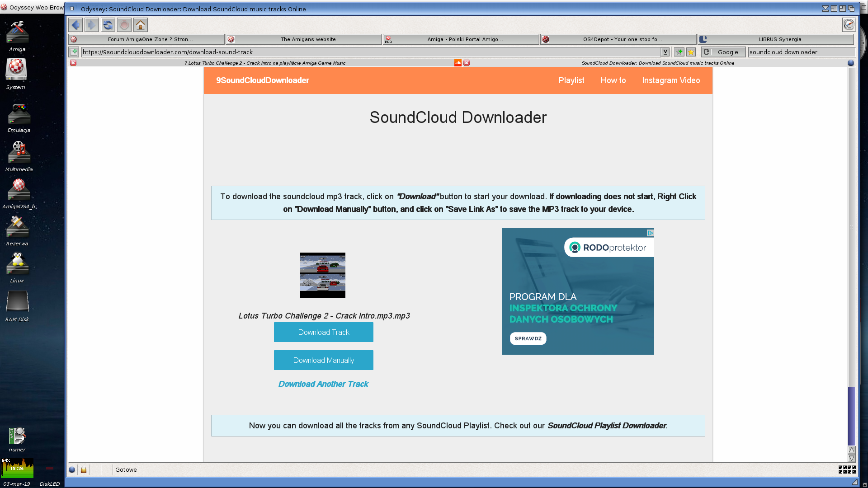Close the SoundCloud Downloader tab
This screenshot has width=868, height=488.
click(x=467, y=63)
